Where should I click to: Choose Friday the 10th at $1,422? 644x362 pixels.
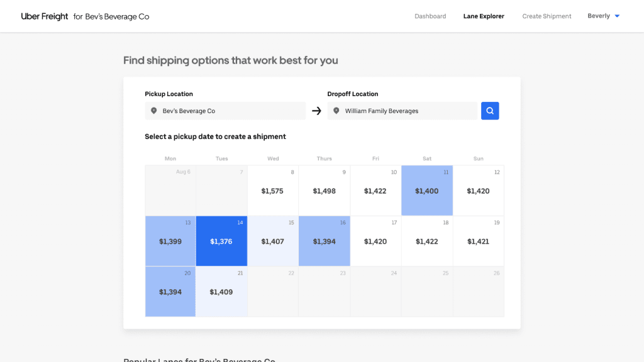pos(375,190)
